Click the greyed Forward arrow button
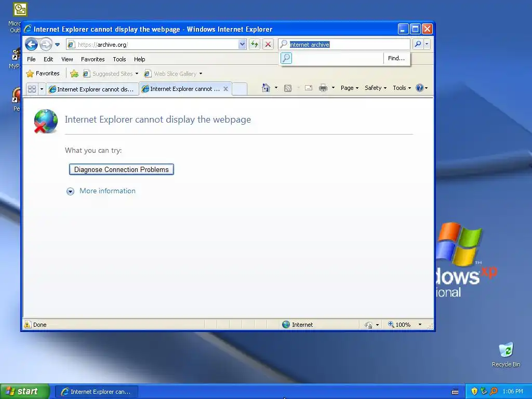The image size is (532, 399). pyautogui.click(x=46, y=44)
